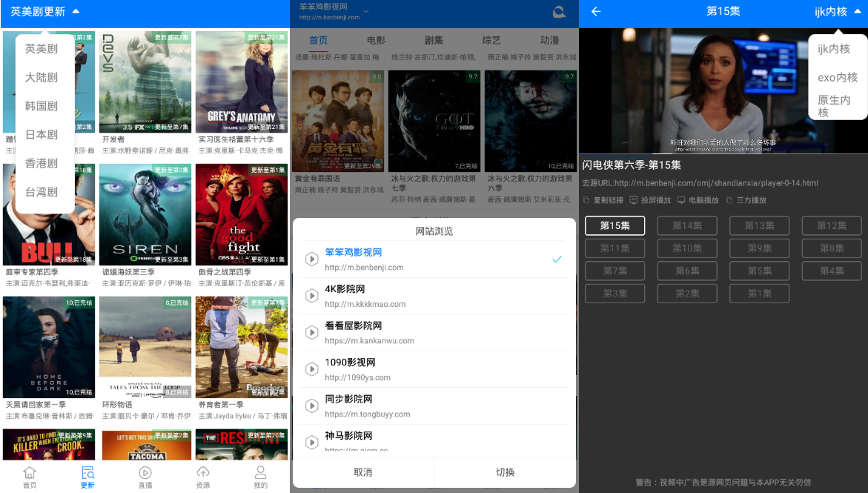Viewport: 868px width, 493px height.
Task: Click the 电脑播放 computer play icon
Action: 681,200
